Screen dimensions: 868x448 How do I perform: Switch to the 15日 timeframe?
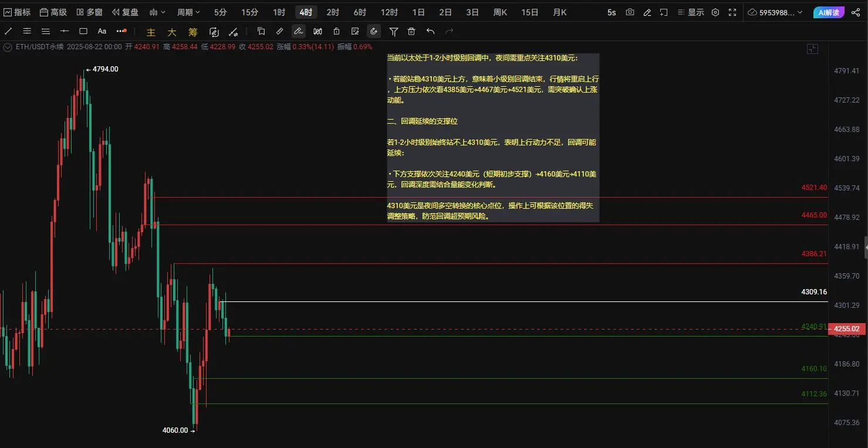[529, 12]
